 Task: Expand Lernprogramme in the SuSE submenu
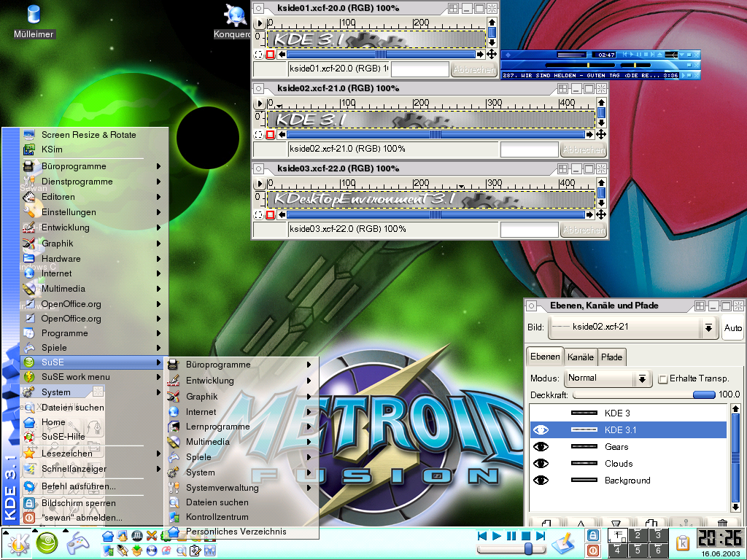point(241,427)
